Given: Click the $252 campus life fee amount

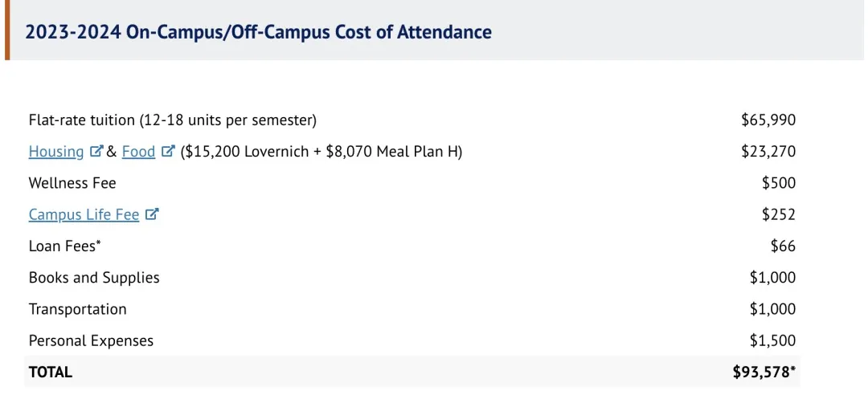Looking at the screenshot, I should [779, 214].
